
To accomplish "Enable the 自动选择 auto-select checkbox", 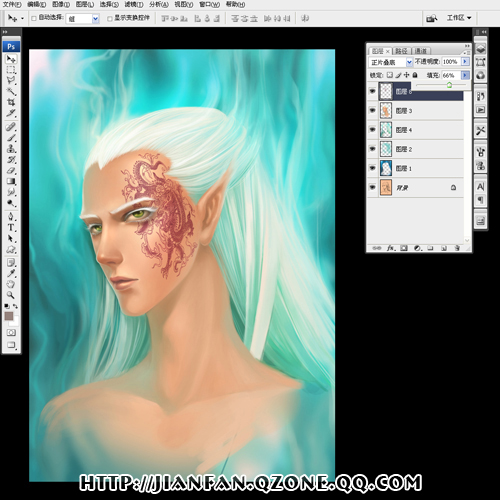I will (34, 19).
